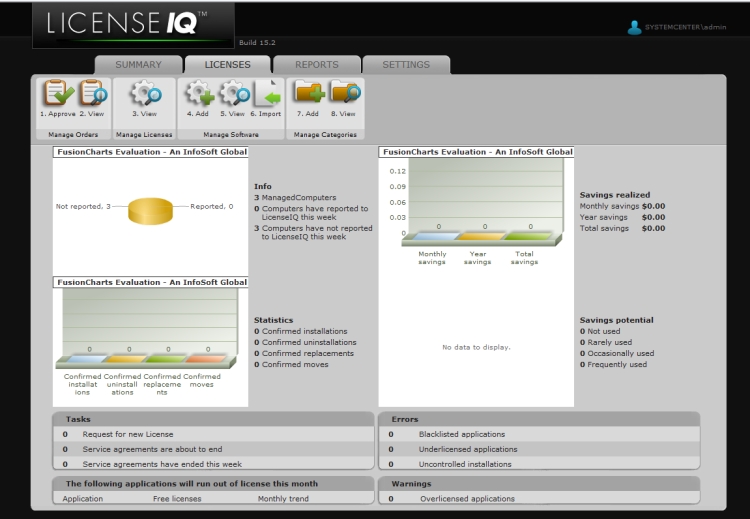
Task: Click the Errors panel header
Action: pyautogui.click(x=539, y=419)
